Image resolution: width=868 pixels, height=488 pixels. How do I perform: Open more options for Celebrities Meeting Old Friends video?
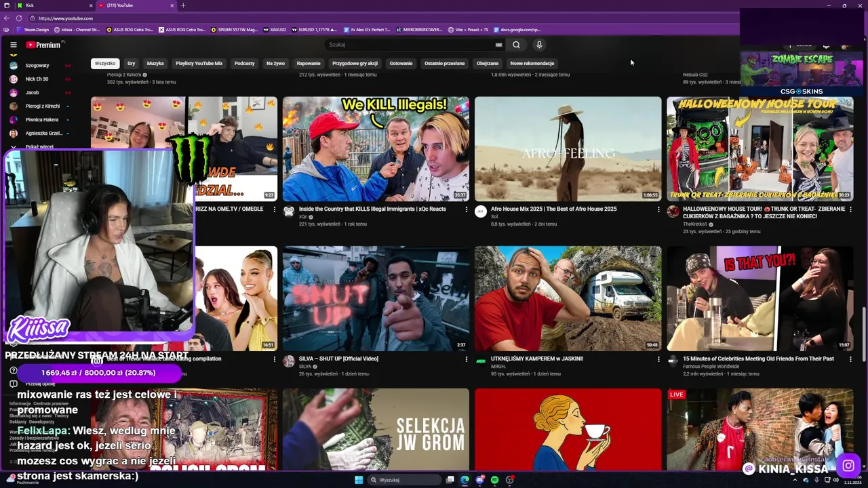pyautogui.click(x=850, y=359)
